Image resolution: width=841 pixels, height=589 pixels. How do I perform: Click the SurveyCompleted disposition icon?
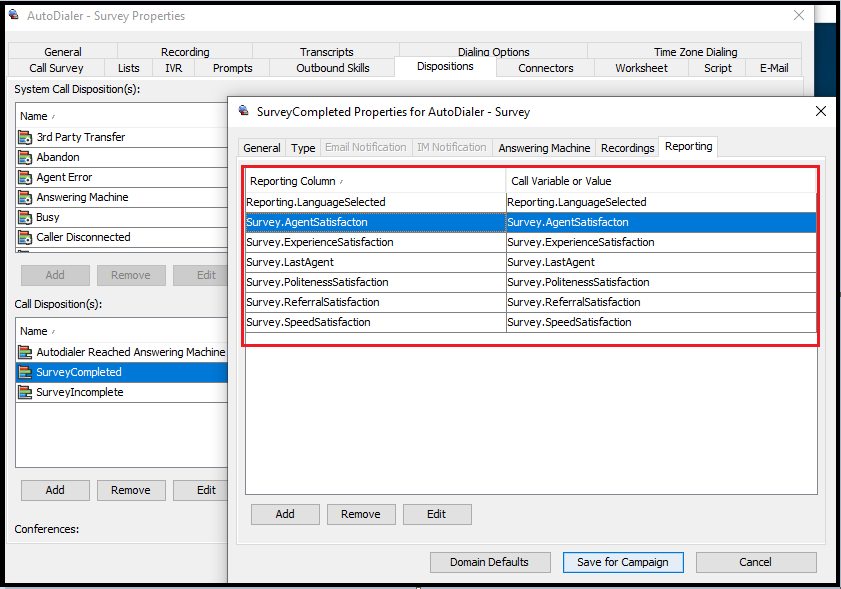tap(25, 372)
